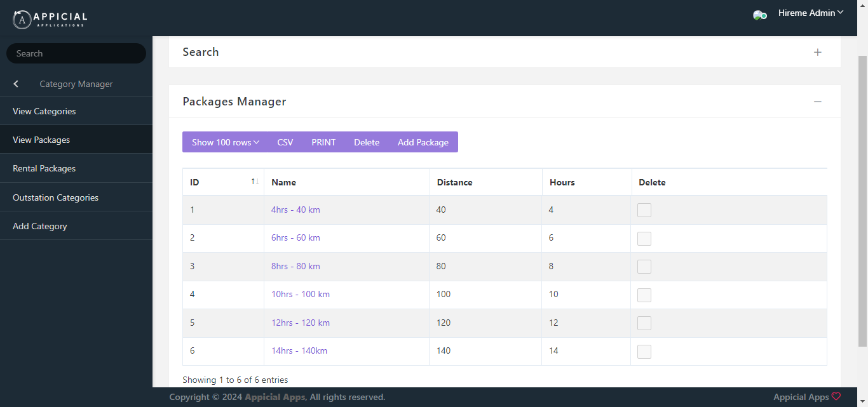Open Outstation Categories in the sidebar

tap(76, 197)
